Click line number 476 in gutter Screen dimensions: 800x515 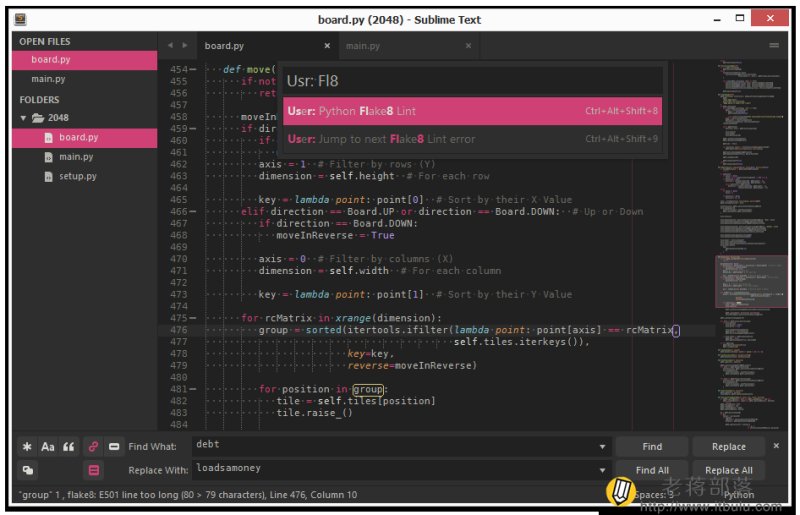[x=179, y=330]
